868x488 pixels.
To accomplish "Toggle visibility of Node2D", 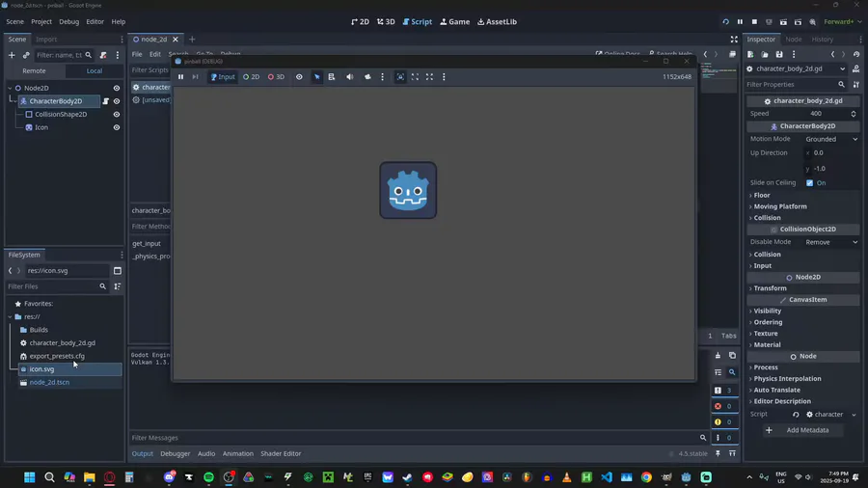I will click(117, 88).
